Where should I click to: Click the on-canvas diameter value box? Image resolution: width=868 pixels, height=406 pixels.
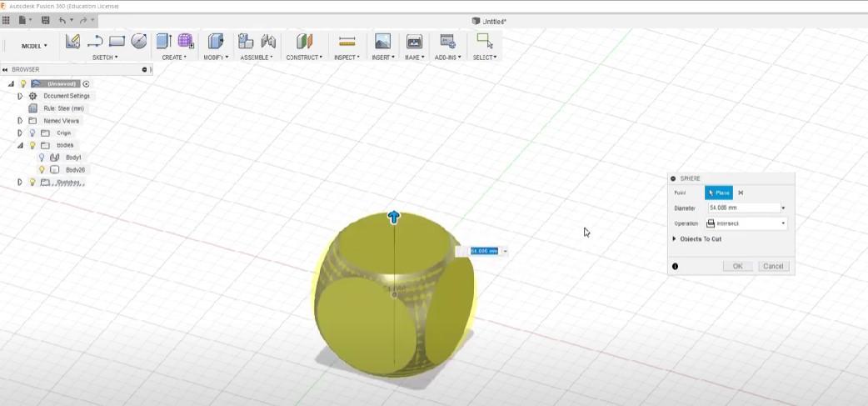pyautogui.click(x=484, y=252)
